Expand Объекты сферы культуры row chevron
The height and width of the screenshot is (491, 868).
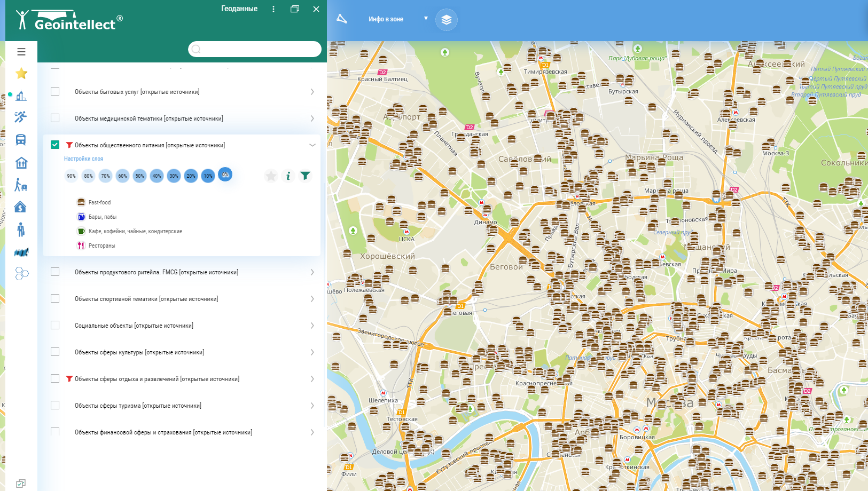[312, 352]
